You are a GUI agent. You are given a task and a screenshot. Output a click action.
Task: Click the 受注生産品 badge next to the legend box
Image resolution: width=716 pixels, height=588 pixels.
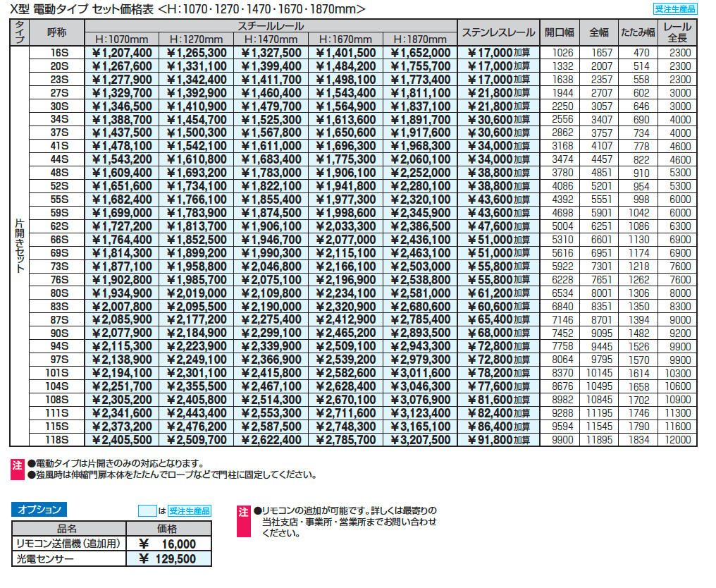[190, 510]
